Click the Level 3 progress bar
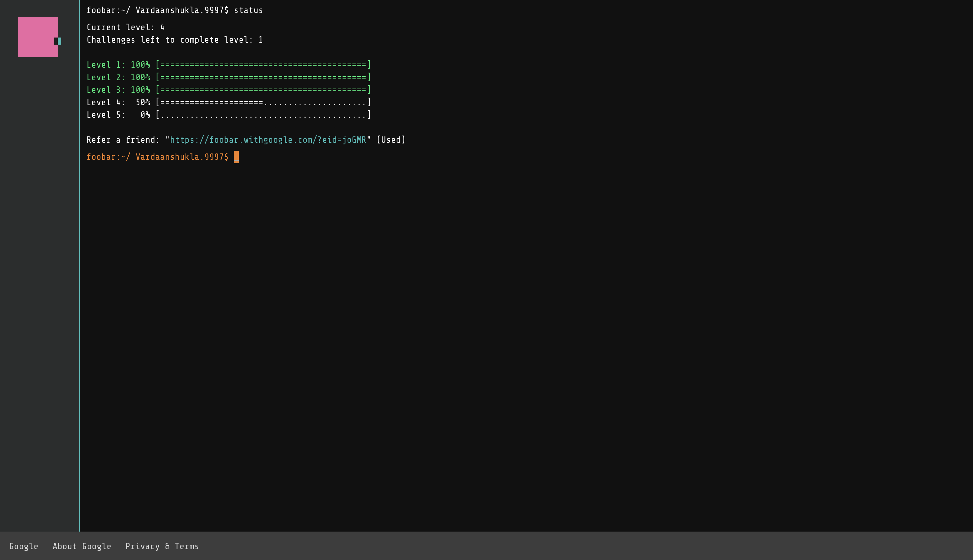The width and height of the screenshot is (973, 560). point(263,90)
